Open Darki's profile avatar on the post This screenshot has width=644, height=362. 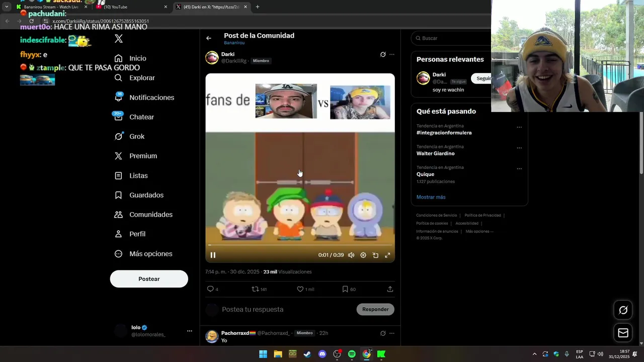(x=212, y=57)
